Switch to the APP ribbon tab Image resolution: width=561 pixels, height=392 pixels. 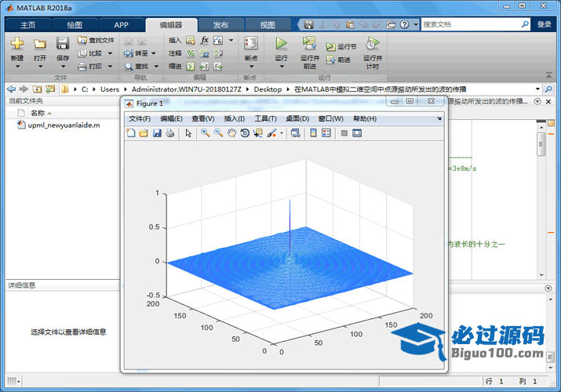pyautogui.click(x=122, y=25)
